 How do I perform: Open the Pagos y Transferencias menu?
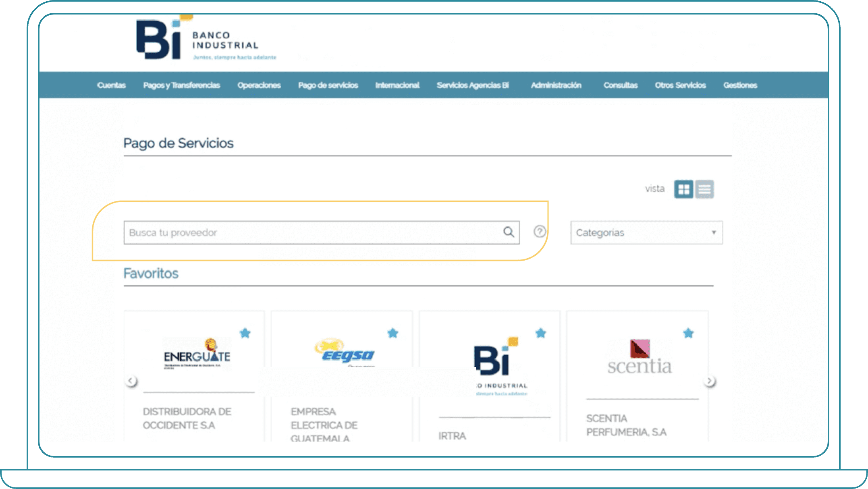181,85
